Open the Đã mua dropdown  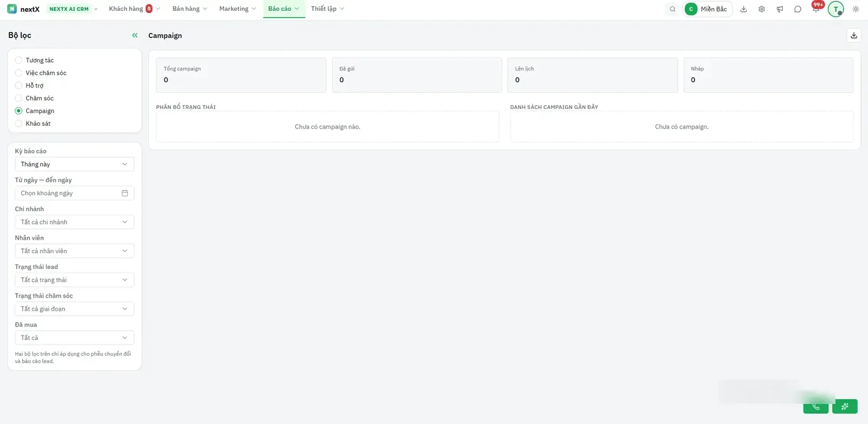pos(74,338)
